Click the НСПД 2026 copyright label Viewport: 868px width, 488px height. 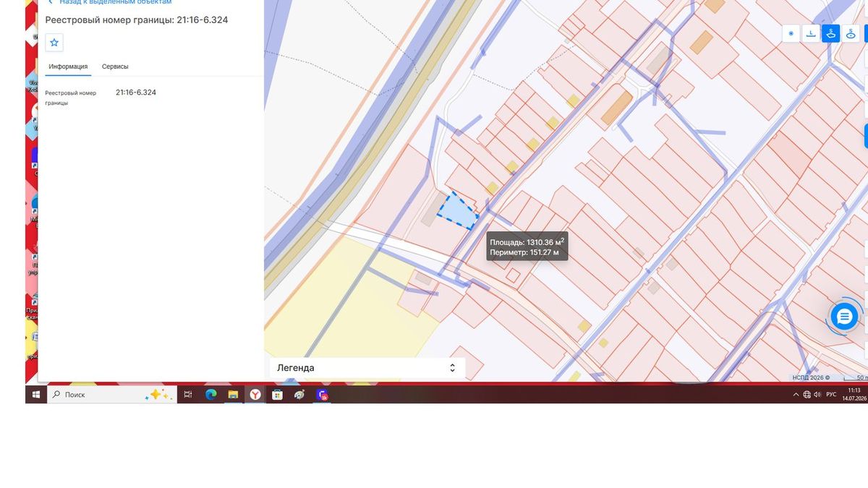(x=811, y=377)
